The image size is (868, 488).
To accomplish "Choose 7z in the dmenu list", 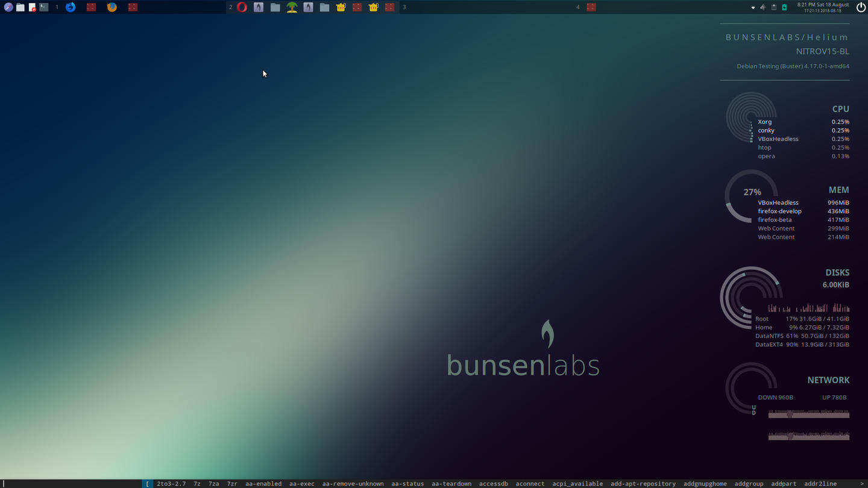I will point(197,484).
